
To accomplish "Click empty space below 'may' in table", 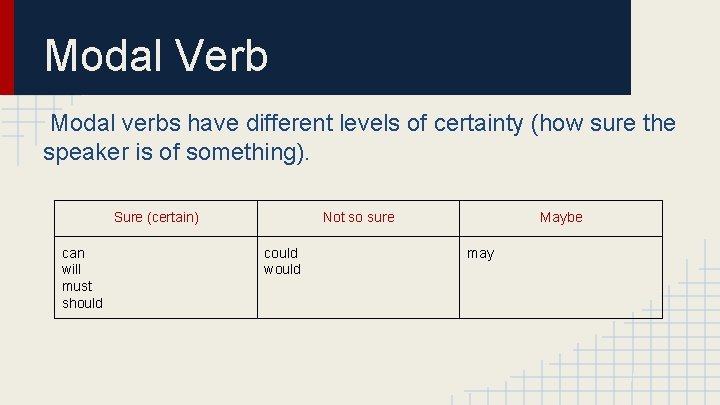I will (561, 292).
